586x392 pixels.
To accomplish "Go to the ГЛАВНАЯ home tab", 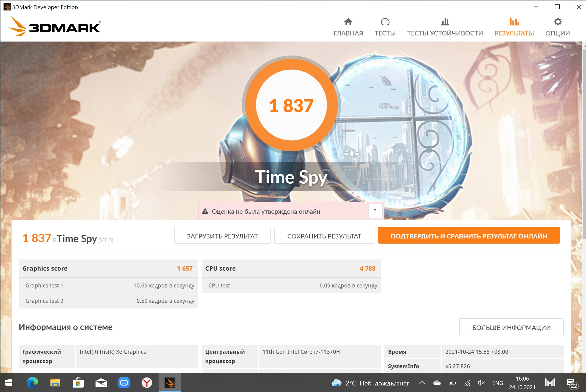I will 348,27.
